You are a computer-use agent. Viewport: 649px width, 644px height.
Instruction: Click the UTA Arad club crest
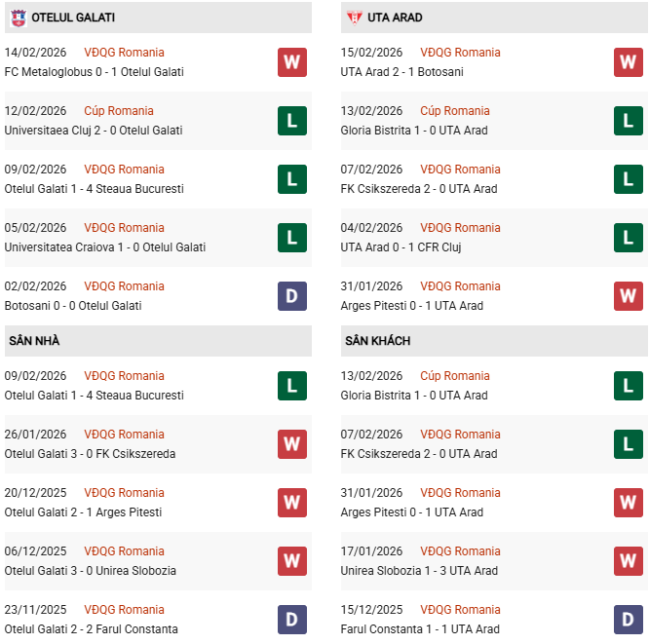[x=355, y=18]
